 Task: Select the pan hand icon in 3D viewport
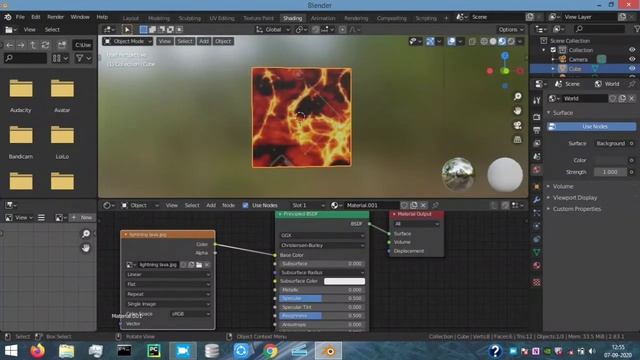click(x=518, y=111)
